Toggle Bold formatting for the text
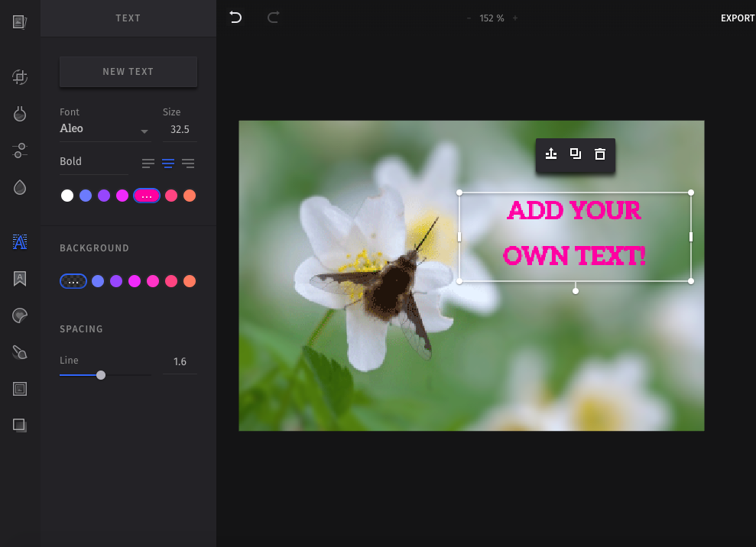The image size is (756, 547). tap(70, 161)
